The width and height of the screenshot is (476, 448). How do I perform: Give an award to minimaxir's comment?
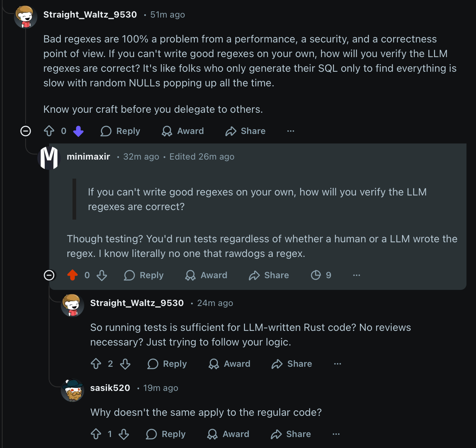coord(206,275)
